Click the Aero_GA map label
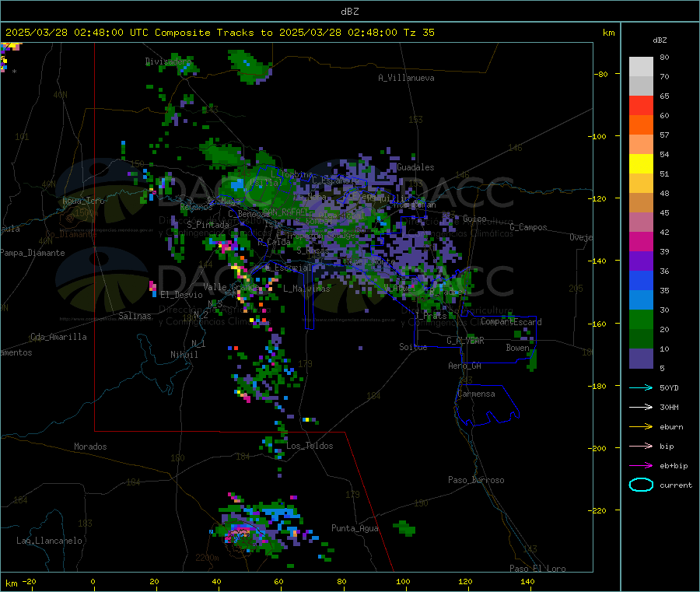This screenshot has height=592, width=700. pyautogui.click(x=465, y=366)
